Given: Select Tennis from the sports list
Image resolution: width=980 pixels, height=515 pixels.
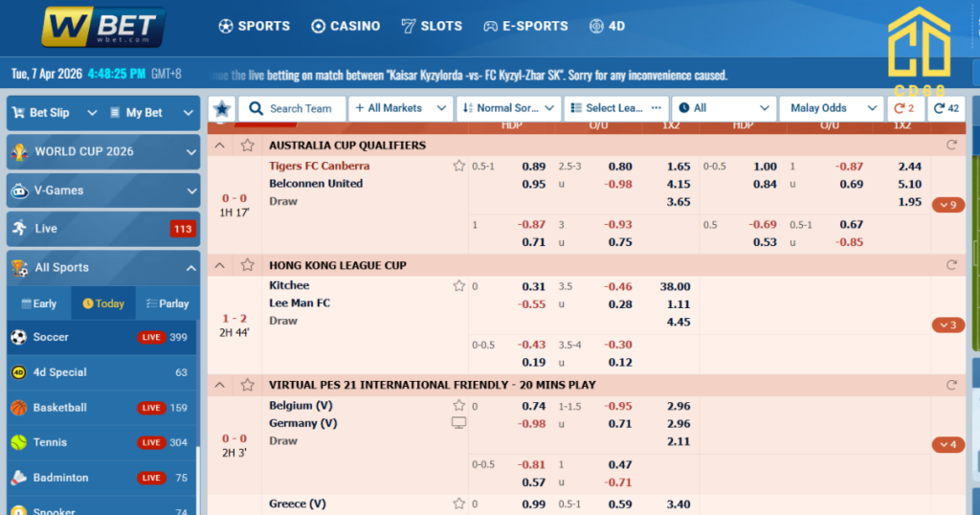Looking at the screenshot, I should (x=50, y=442).
